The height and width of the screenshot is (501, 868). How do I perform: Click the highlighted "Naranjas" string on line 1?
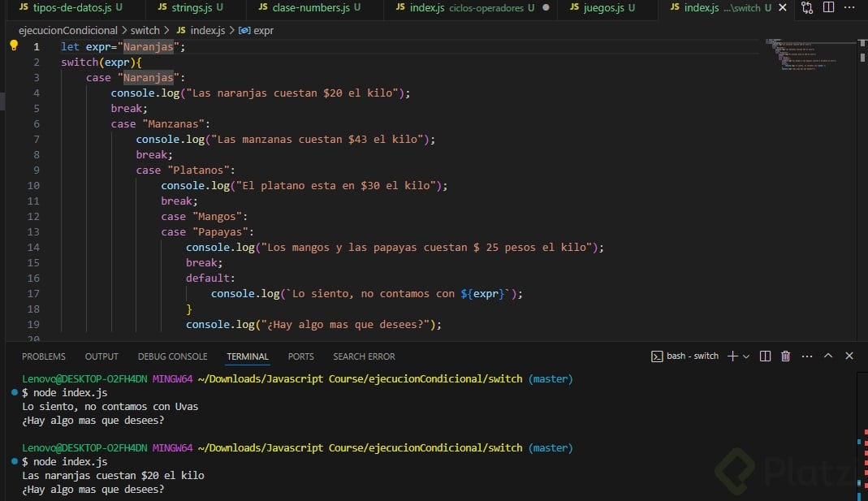[x=149, y=47]
